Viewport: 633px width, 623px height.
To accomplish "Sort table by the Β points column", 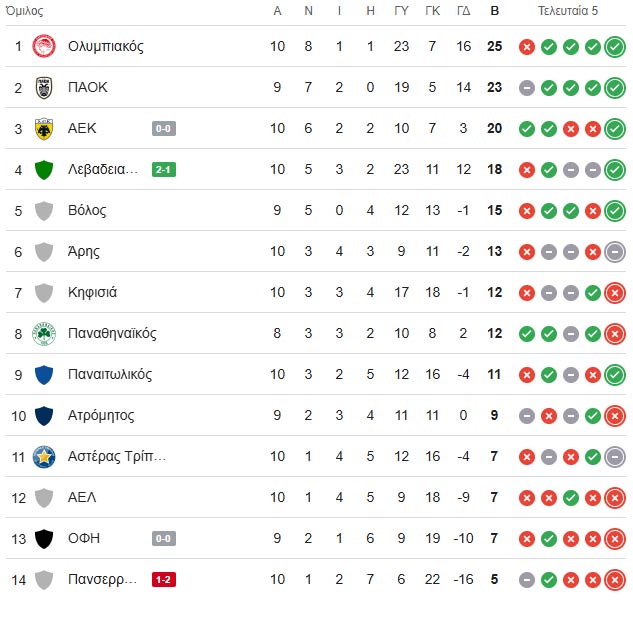I will click(x=494, y=11).
